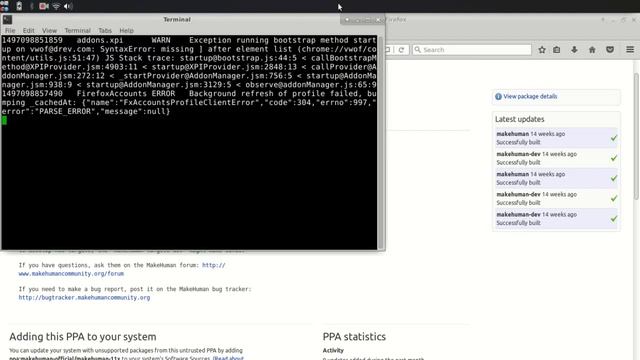Show bookmarks list icon in Firefox toolbar
Screen dimensions: 640x360
tap(557, 50)
